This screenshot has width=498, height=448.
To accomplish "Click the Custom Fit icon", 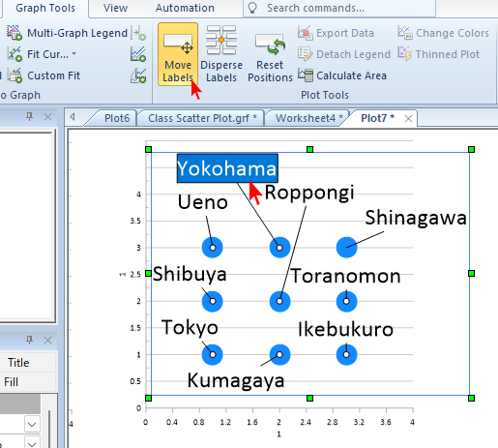I will [15, 75].
